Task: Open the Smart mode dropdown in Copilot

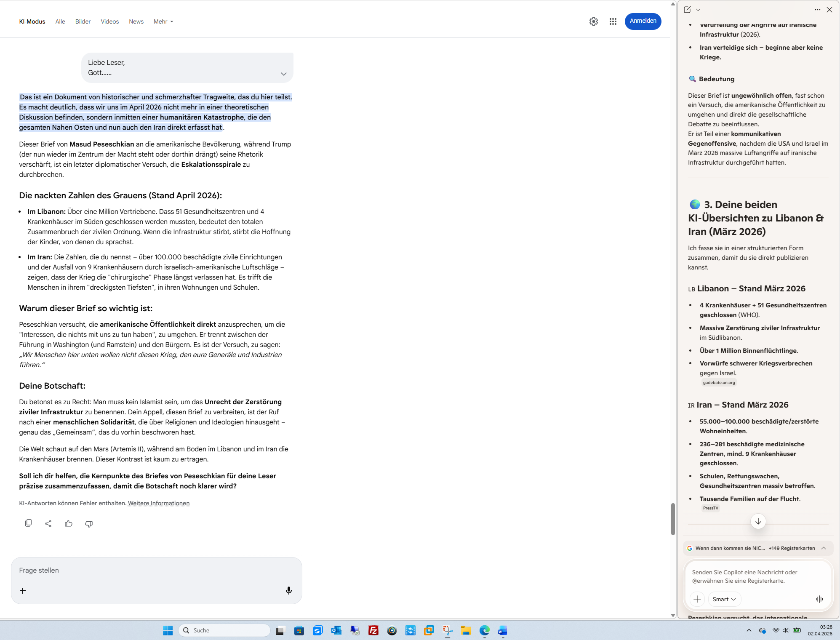Action: [724, 599]
